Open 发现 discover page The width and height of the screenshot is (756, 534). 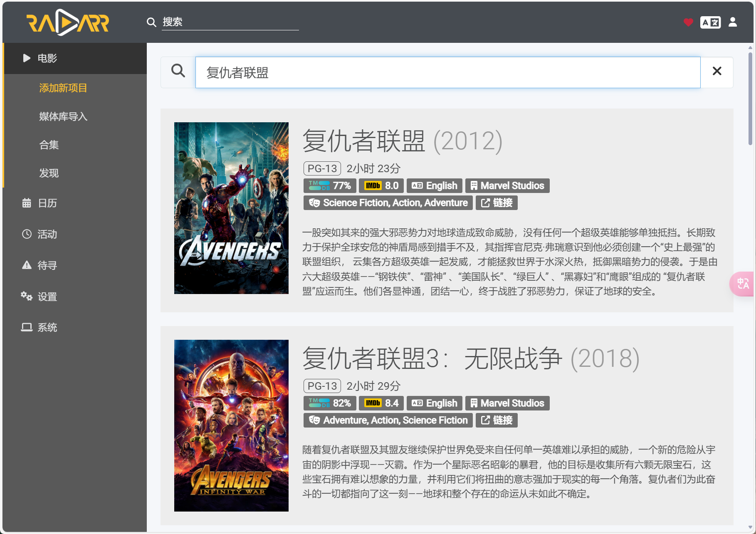49,173
